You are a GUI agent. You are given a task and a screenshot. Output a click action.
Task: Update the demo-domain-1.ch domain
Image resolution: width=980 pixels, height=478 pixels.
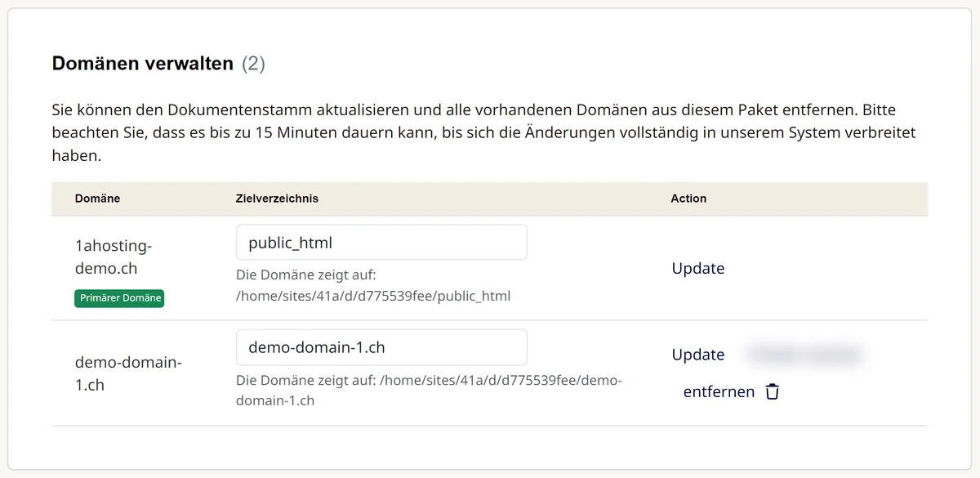point(698,355)
